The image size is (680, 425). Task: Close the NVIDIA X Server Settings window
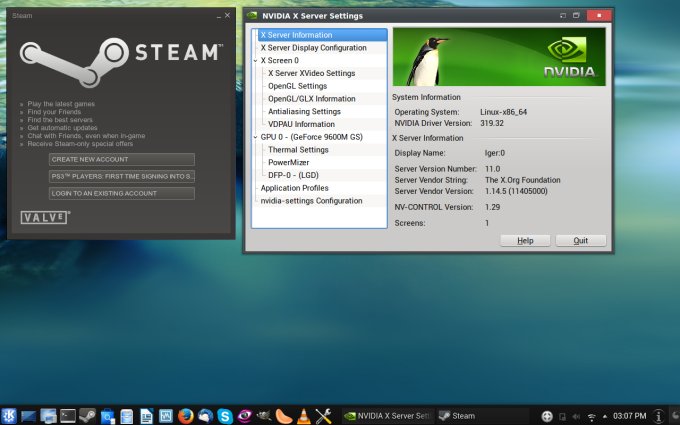599,16
